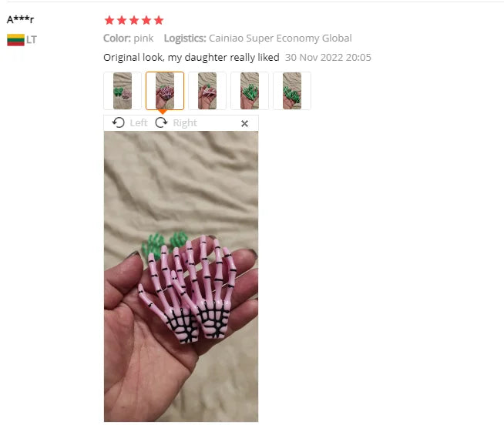504x425 pixels.
Task: Click reviewer name A***r
Action: pos(20,19)
